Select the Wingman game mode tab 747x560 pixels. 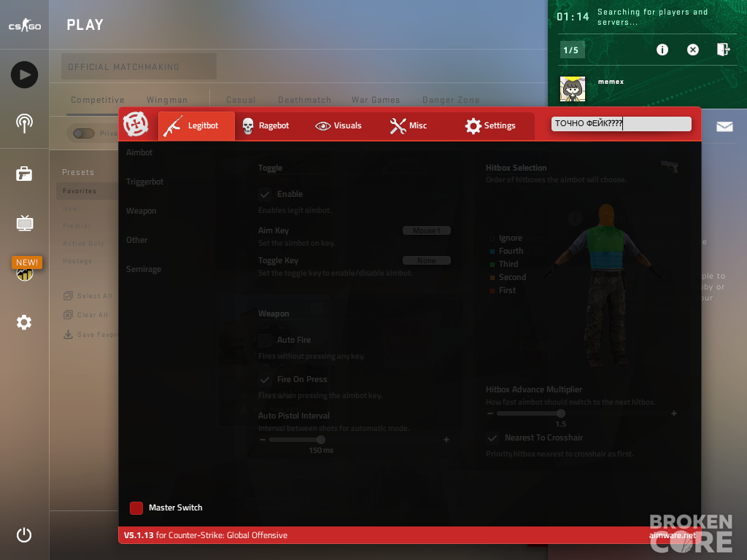point(167,100)
